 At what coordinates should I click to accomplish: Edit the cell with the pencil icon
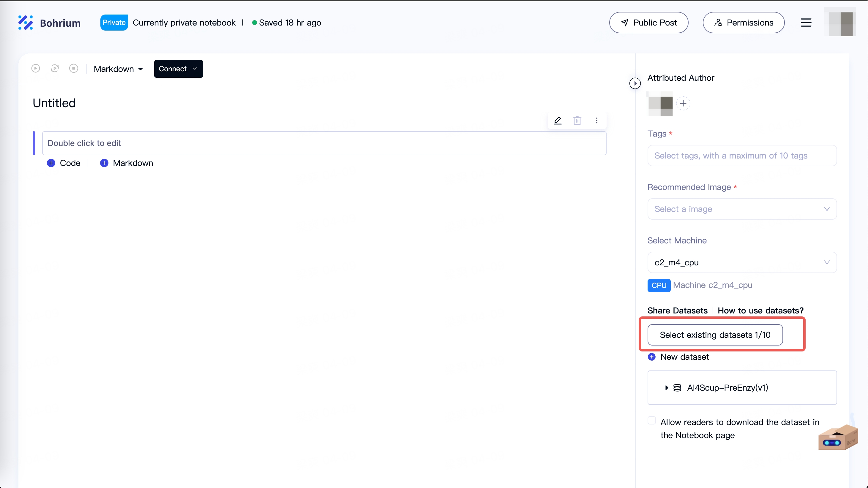point(558,120)
